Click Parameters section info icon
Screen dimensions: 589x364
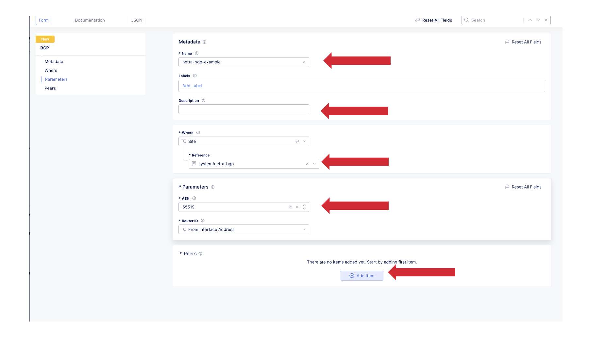coord(213,187)
